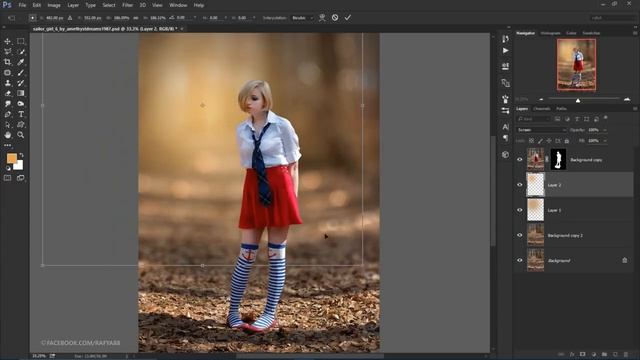Hide the Background copy layer

point(520,160)
